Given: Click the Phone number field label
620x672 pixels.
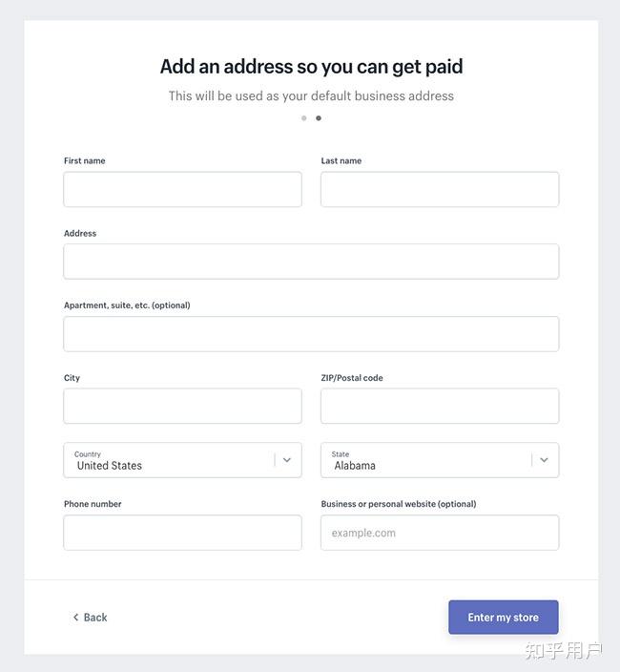Looking at the screenshot, I should point(93,504).
